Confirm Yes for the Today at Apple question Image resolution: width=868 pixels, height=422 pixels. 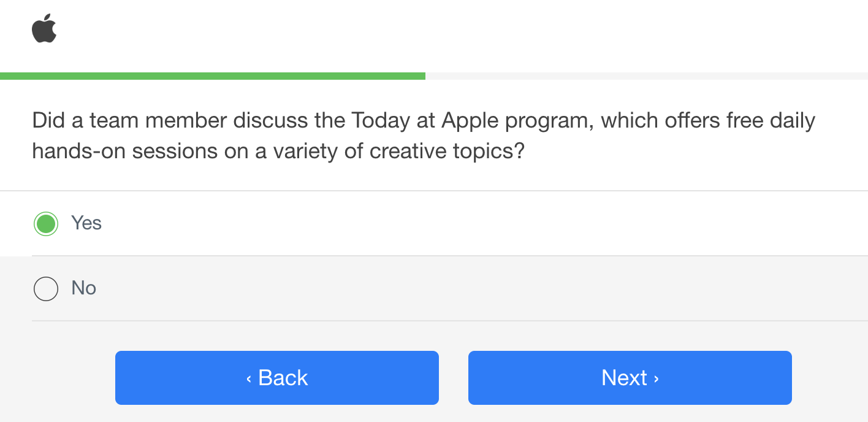point(45,223)
